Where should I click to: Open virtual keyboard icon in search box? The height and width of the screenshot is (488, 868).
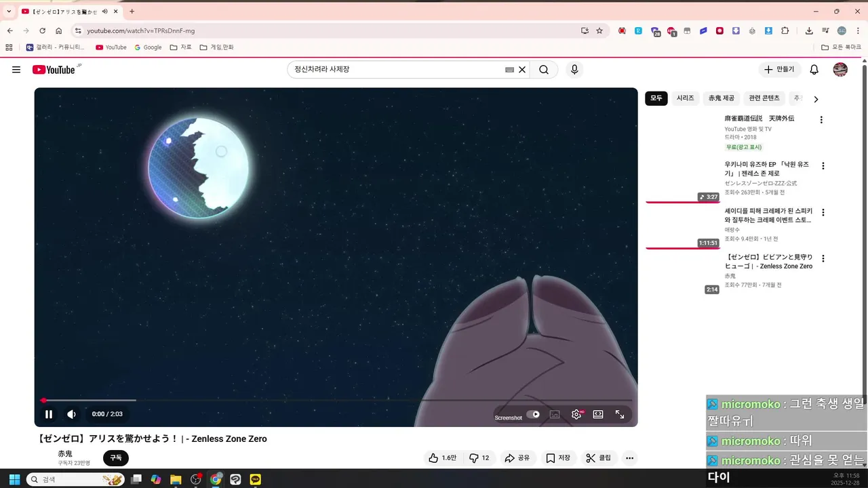[x=510, y=70]
